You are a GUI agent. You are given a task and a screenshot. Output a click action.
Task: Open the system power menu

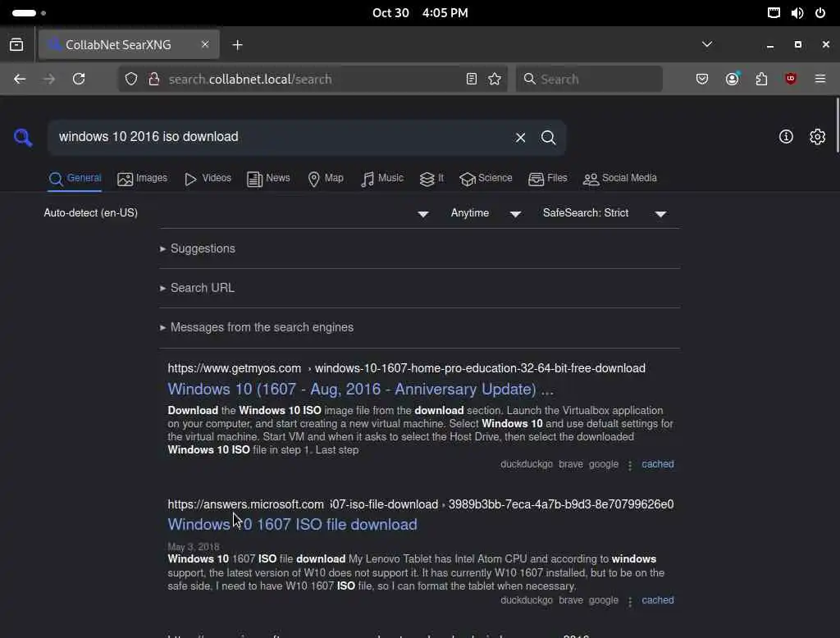(820, 13)
